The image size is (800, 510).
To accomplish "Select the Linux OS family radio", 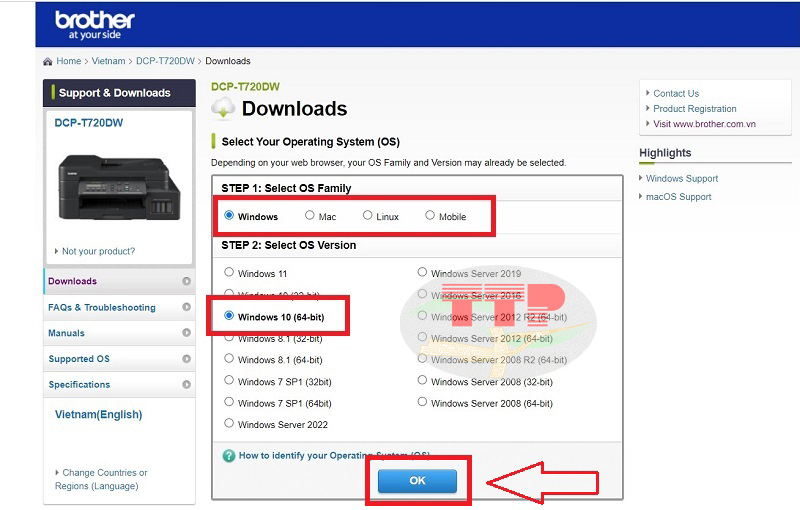I will click(x=367, y=215).
